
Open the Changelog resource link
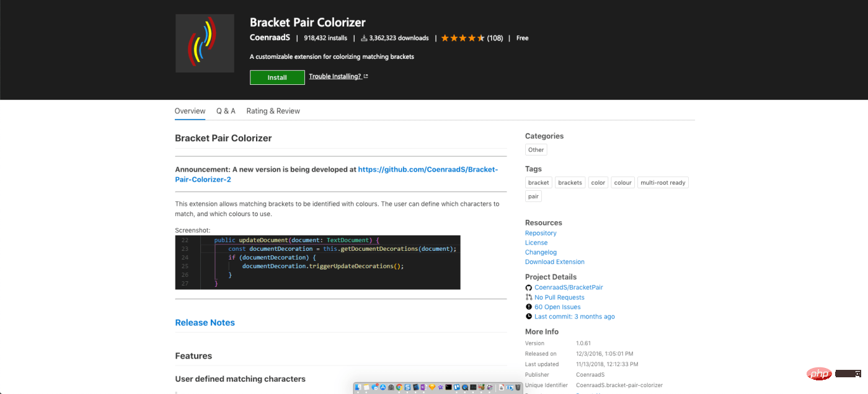coord(541,252)
